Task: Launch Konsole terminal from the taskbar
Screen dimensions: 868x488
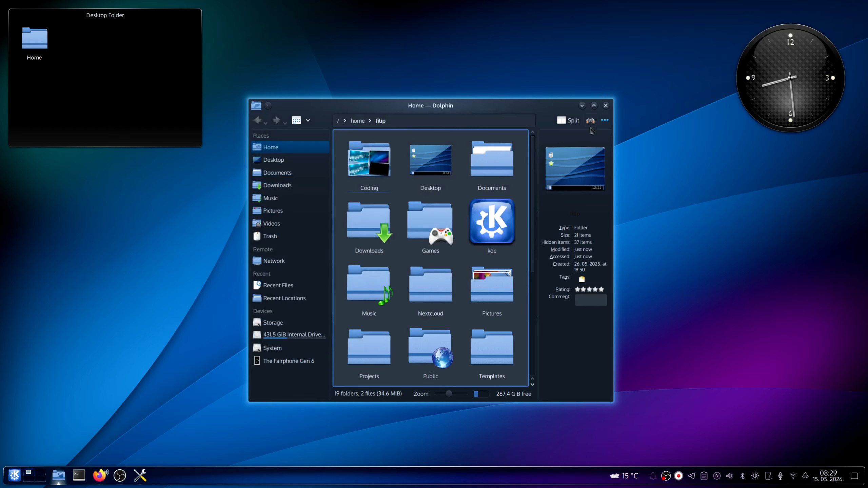Action: tap(79, 475)
